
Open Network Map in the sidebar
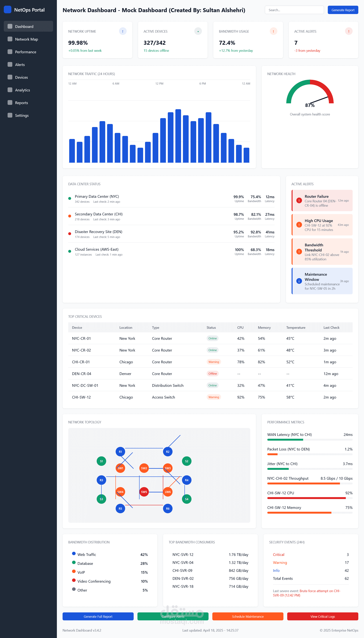(28, 39)
